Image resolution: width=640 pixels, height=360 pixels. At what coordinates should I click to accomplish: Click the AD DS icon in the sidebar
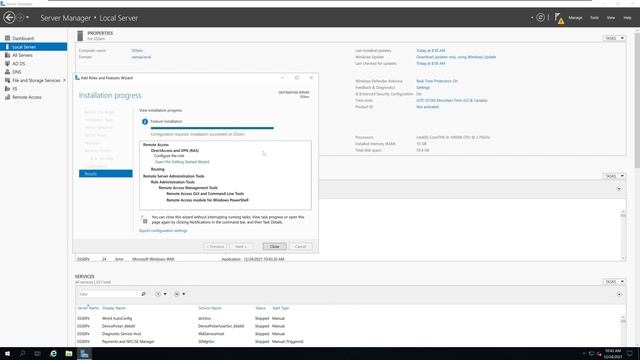pos(7,64)
